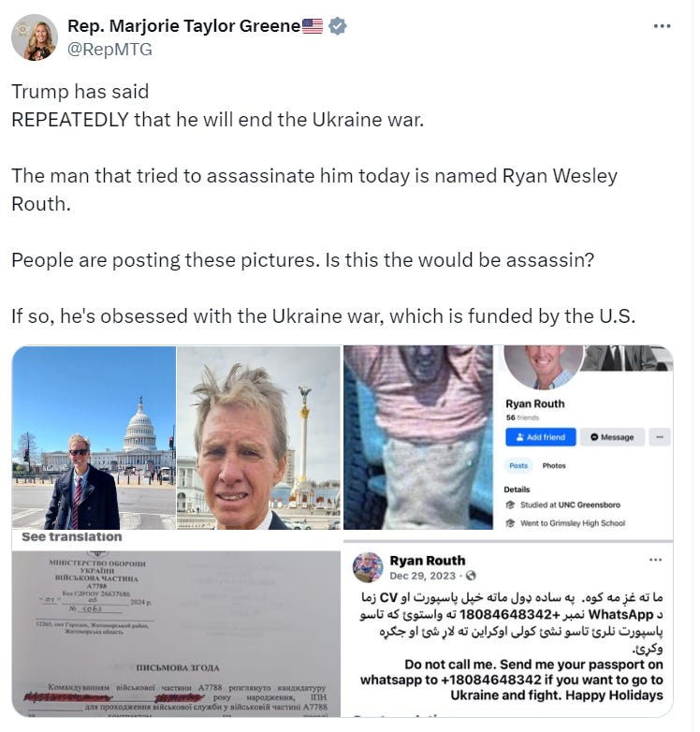700x732 pixels.
Task: Click See translation link
Action: tap(72, 537)
